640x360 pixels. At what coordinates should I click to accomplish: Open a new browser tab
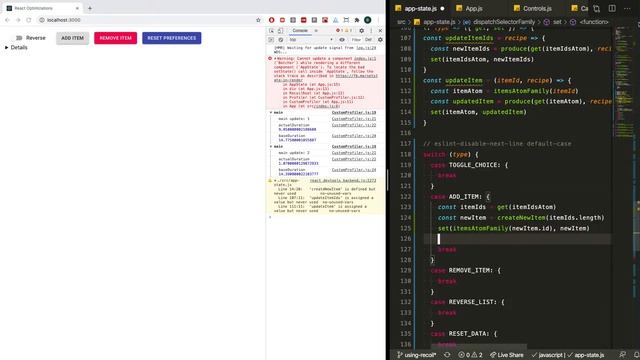[90, 8]
